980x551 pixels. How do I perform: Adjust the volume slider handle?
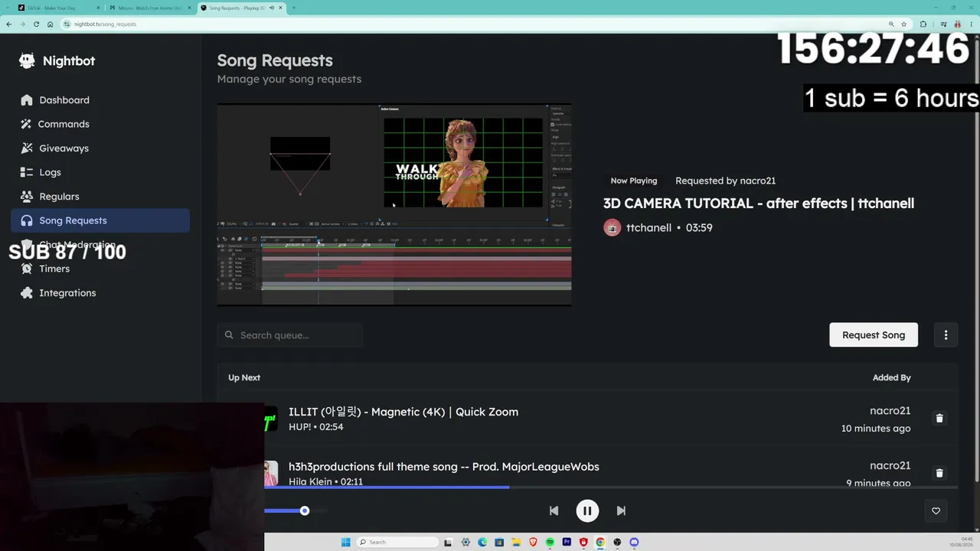[x=305, y=510]
